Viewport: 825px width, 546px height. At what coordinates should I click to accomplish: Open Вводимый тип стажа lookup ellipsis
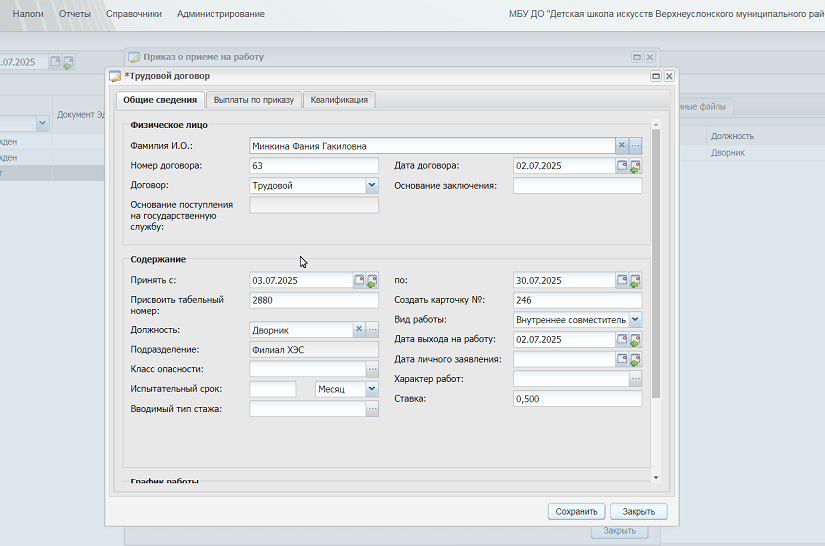pyautogui.click(x=373, y=409)
